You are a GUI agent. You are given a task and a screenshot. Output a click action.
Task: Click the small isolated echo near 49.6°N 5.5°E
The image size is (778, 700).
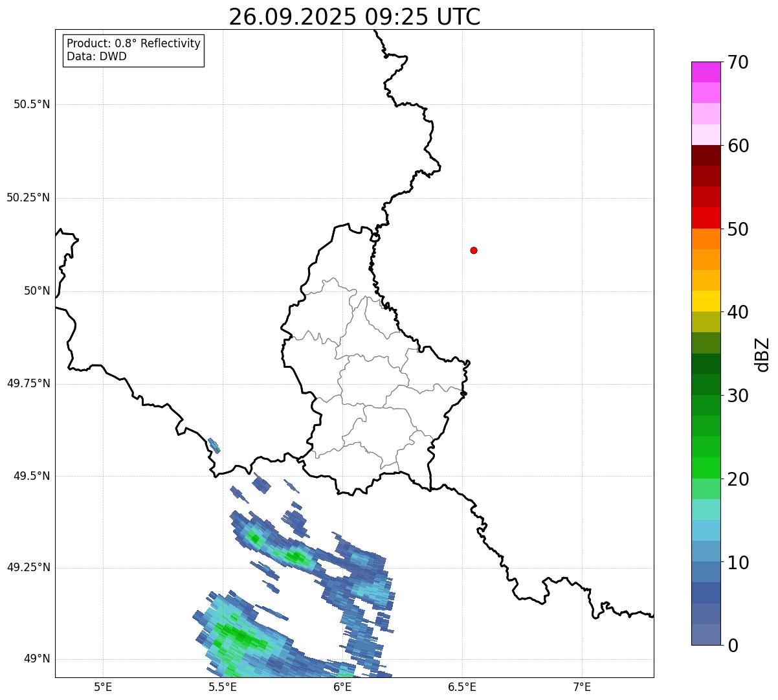[x=214, y=446]
